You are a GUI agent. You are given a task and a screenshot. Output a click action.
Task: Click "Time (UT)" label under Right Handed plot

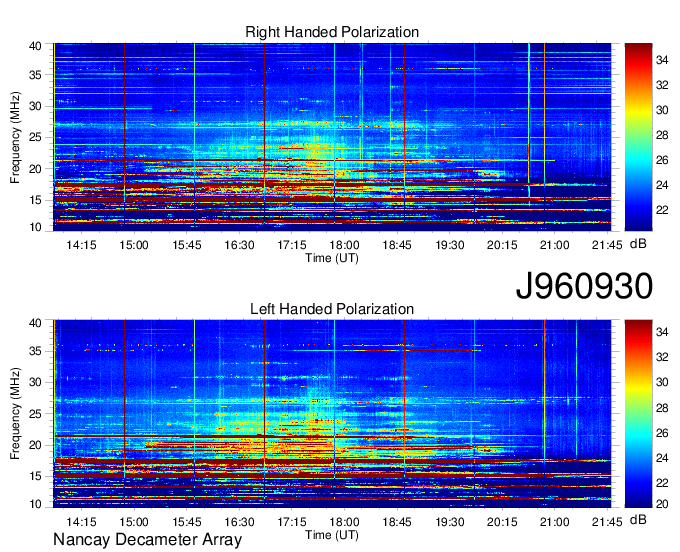332,258
